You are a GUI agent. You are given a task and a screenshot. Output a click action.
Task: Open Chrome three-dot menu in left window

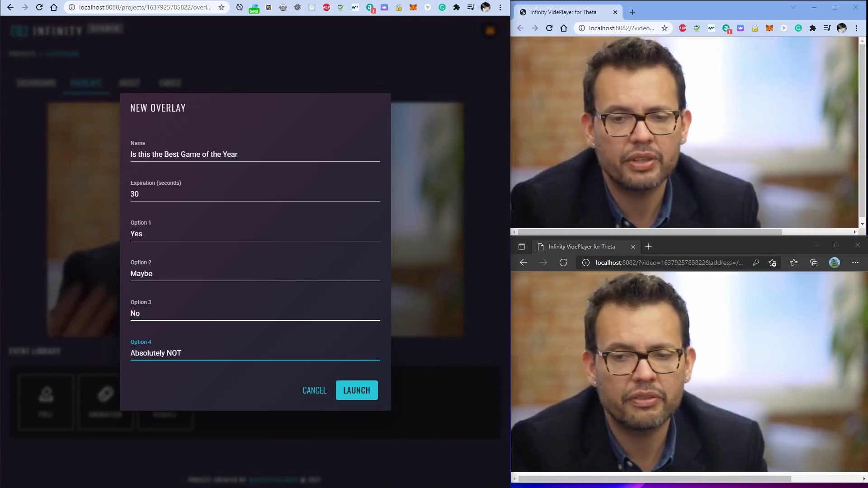click(x=500, y=7)
